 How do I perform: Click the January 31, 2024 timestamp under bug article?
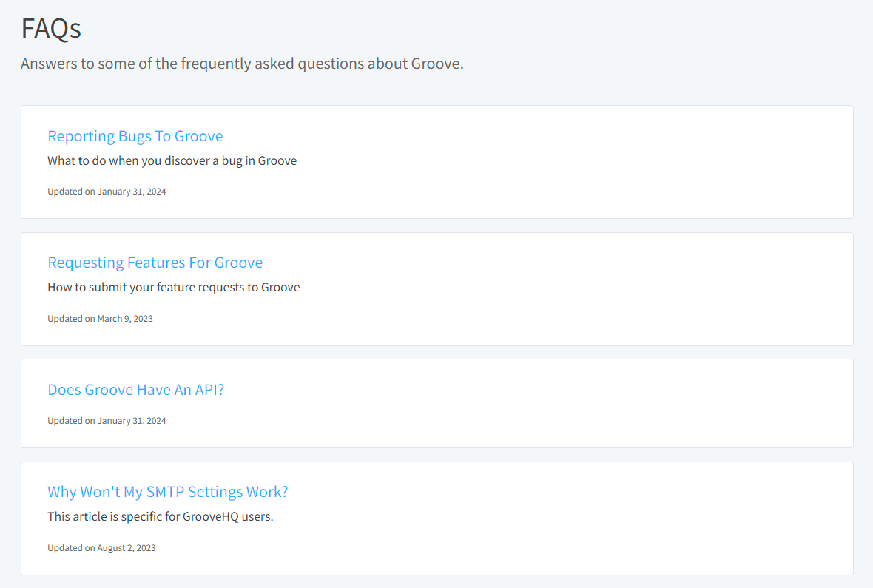(x=107, y=191)
